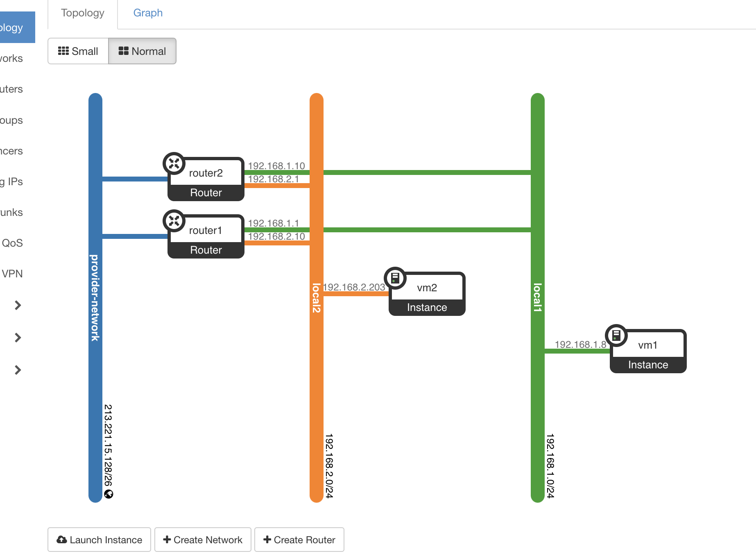Expand the third collapsed sidebar section
The width and height of the screenshot is (756, 558).
coord(18,370)
